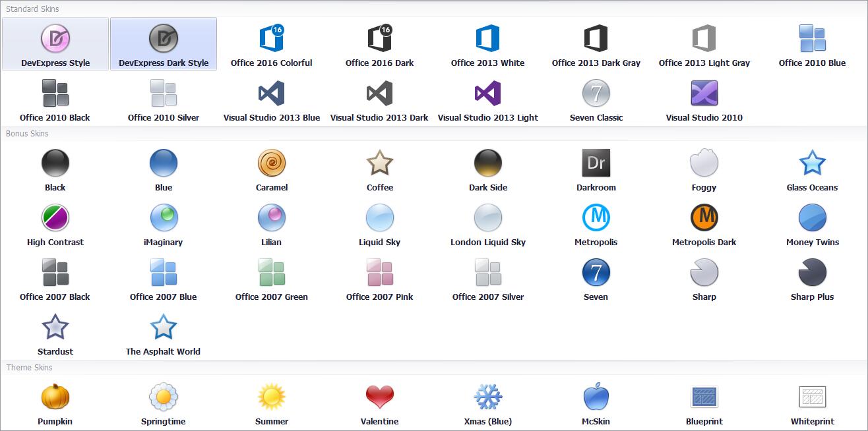Choose the DevExpress Dark Style skin

(163, 38)
